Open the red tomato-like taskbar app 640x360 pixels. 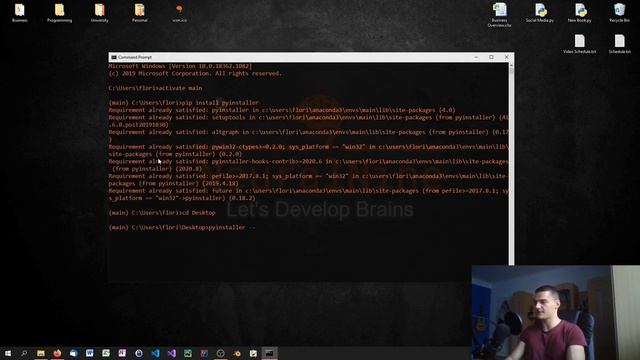[x=57, y=353]
